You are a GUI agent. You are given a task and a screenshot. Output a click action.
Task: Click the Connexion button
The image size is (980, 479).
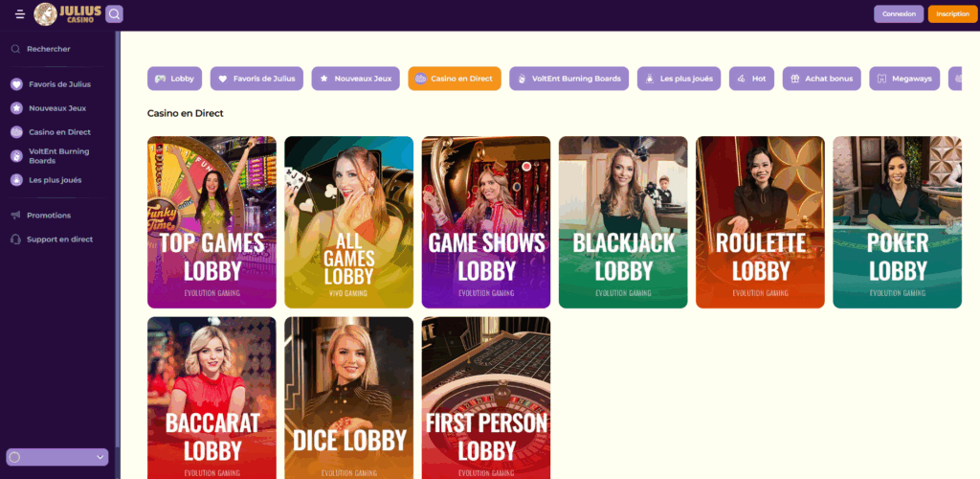[x=899, y=13]
